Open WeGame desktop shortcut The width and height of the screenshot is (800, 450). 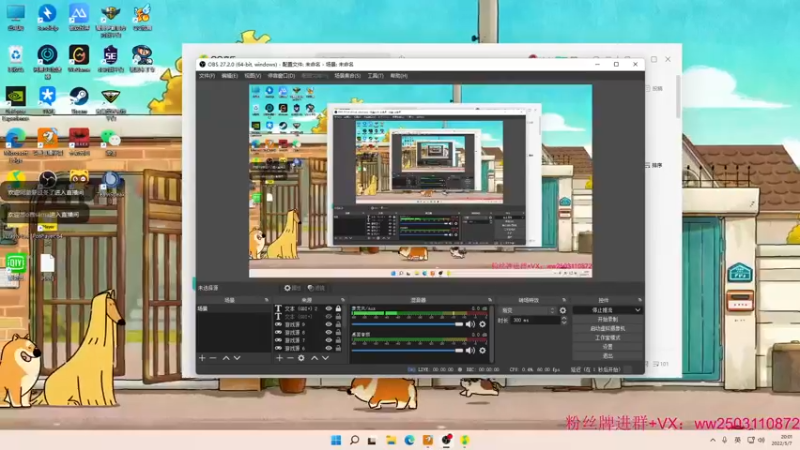[x=79, y=58]
